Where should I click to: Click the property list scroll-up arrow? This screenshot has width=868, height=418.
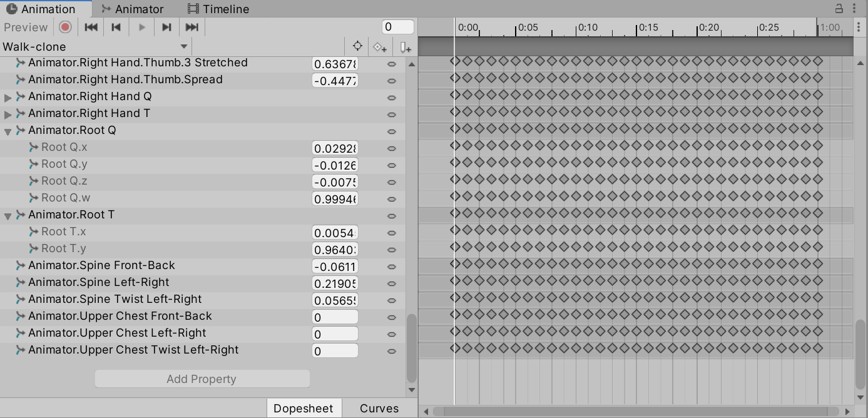[411, 64]
